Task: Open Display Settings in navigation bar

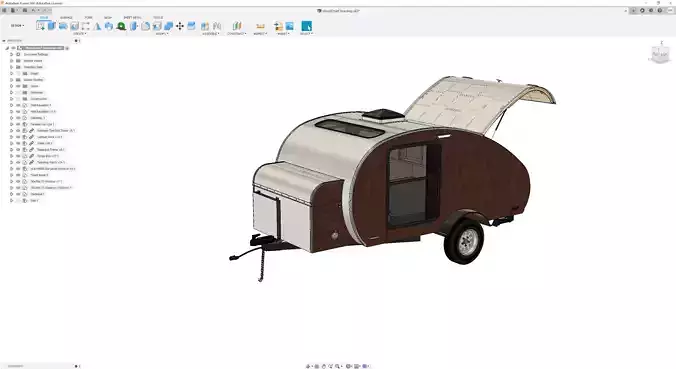Action: pyautogui.click(x=349, y=366)
